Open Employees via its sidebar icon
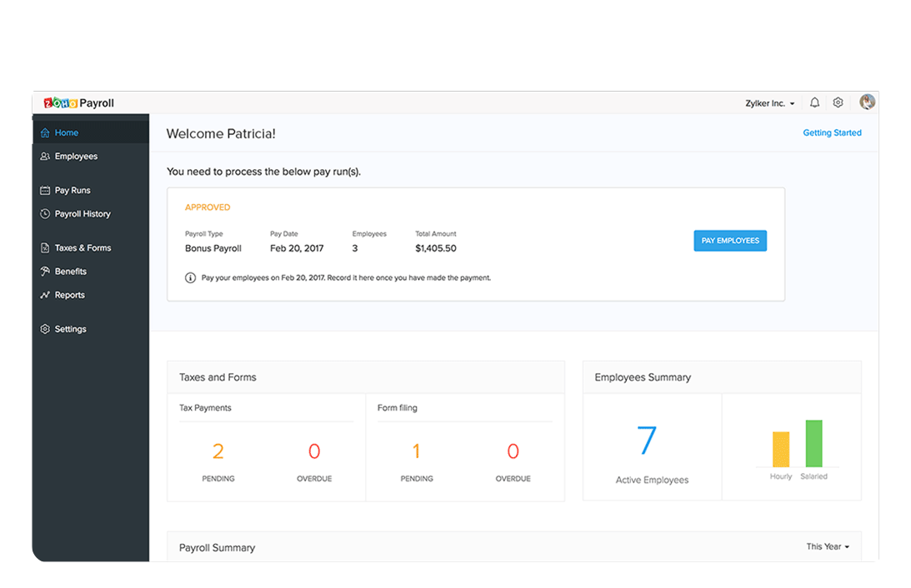This screenshot has height=588, width=911. coord(46,156)
